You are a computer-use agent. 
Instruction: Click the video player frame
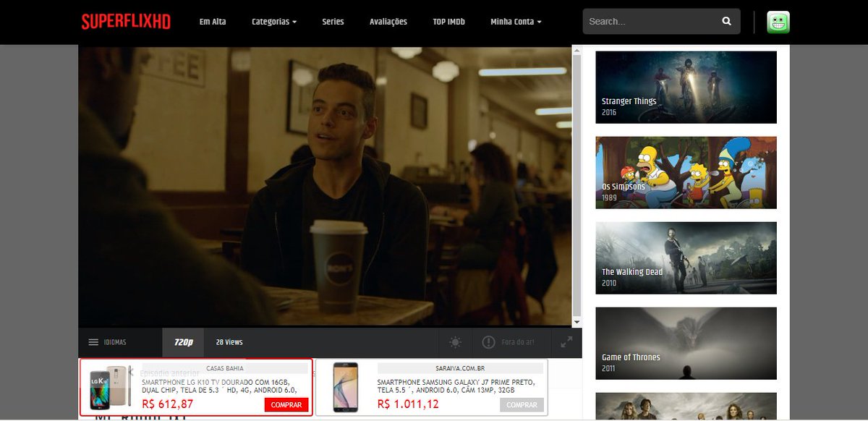point(325,187)
